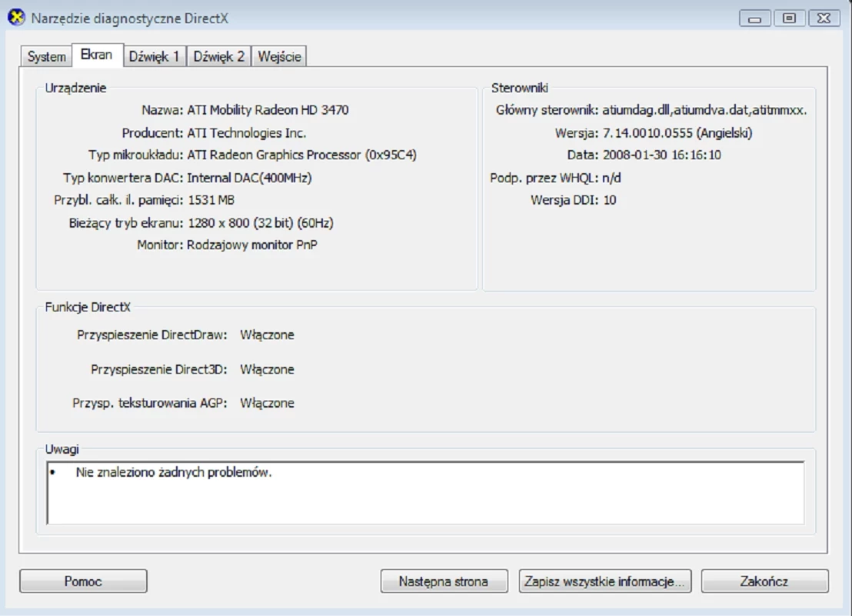Click inside the Uwagi notes box
This screenshot has height=616, width=852.
[425, 493]
